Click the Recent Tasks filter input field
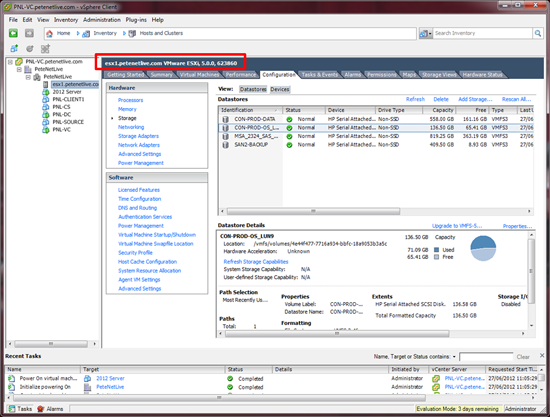The width and height of the screenshot is (550, 417). point(486,357)
